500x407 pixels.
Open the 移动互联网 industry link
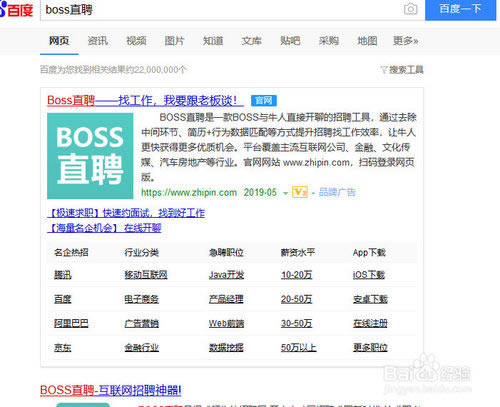146,275
